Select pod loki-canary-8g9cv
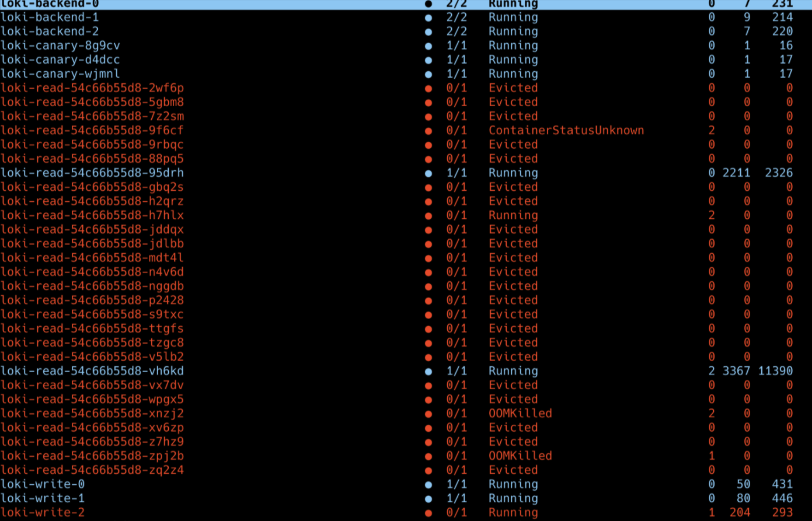Screen dimensions: 812x521 tap(60, 46)
